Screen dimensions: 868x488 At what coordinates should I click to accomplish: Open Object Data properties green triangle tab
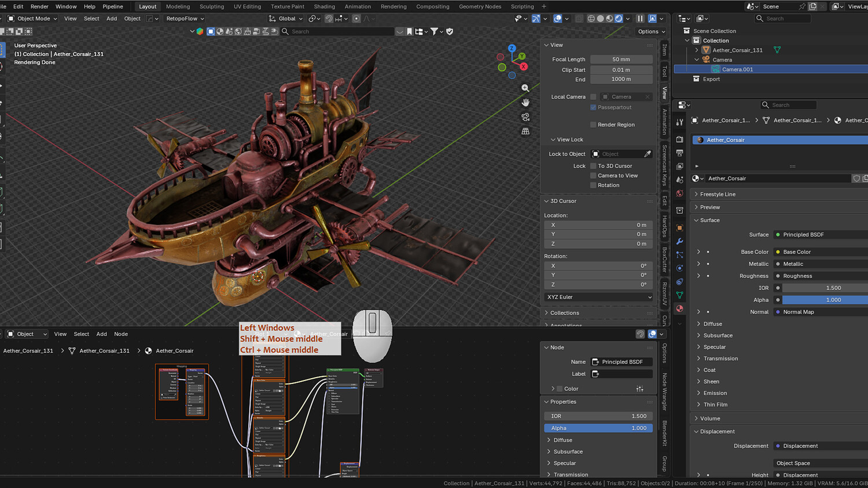(x=679, y=295)
